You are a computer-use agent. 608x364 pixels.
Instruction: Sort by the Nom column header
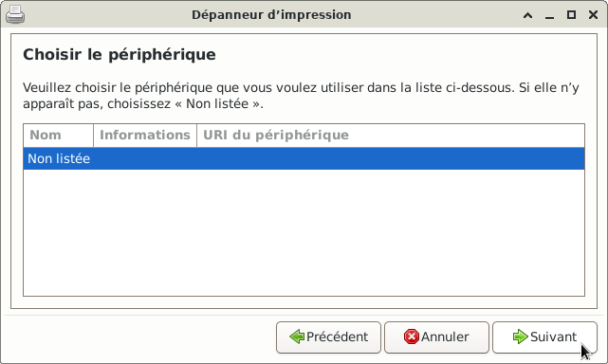point(58,136)
